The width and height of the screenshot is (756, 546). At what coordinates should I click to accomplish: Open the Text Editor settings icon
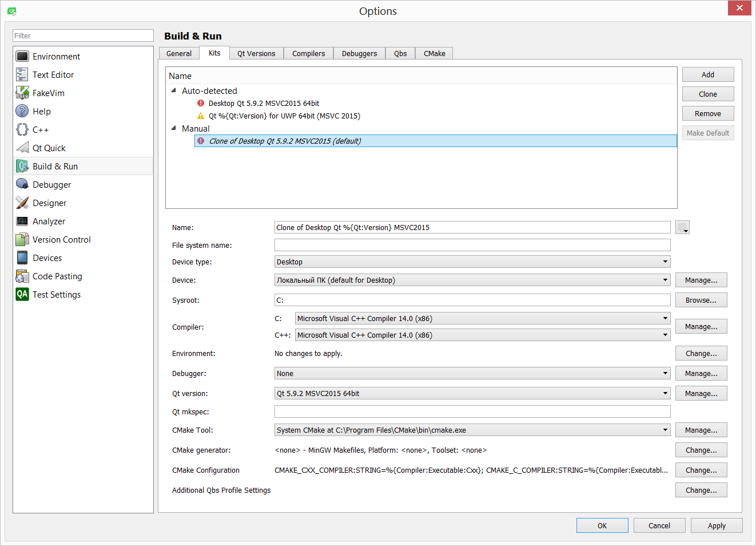22,74
